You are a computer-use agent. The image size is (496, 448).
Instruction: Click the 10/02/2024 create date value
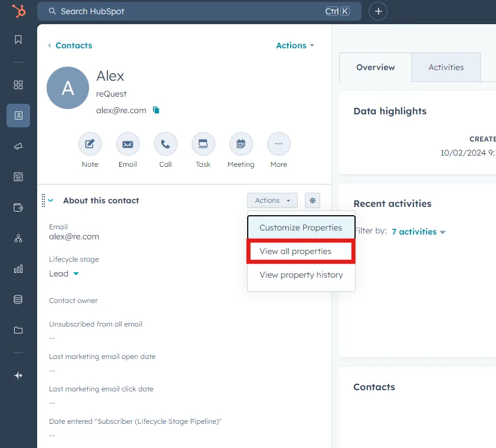[x=468, y=153]
